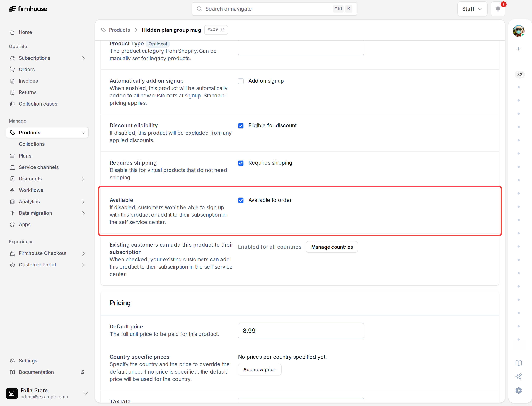Open the Documentation link
Screen dimensions: 532x406
pyautogui.click(x=47, y=372)
